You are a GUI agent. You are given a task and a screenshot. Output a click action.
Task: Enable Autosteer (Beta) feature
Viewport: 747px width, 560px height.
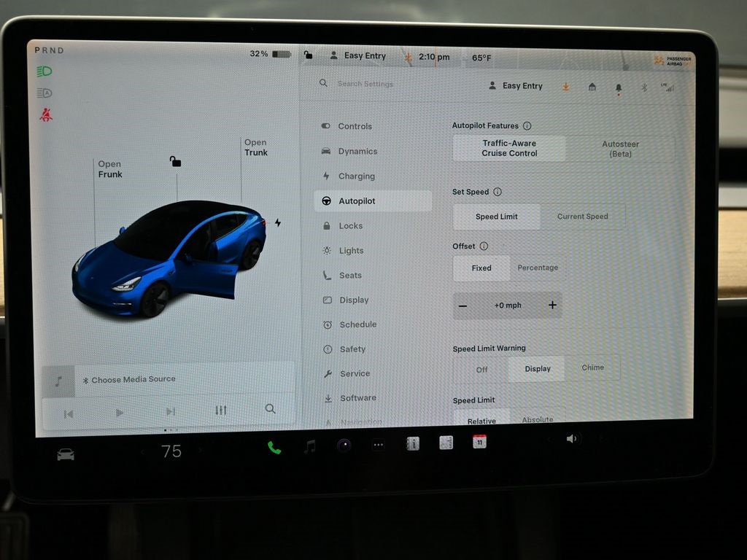(620, 149)
